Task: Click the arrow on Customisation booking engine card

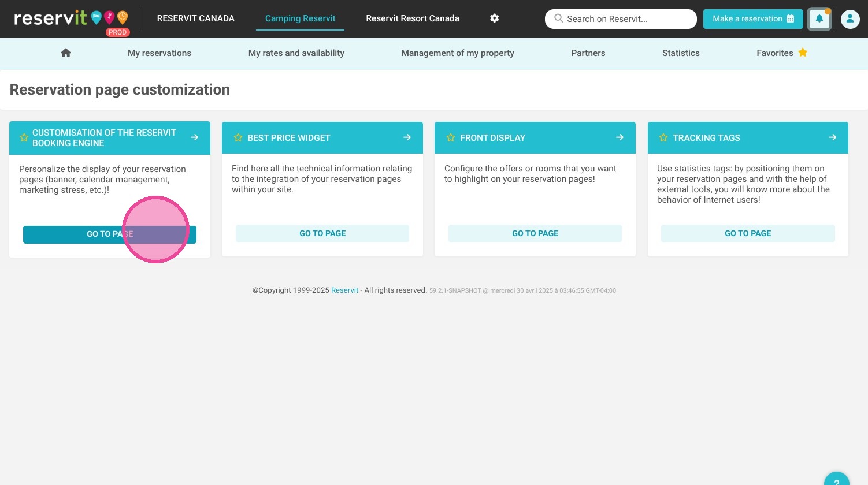Action: 195,137
